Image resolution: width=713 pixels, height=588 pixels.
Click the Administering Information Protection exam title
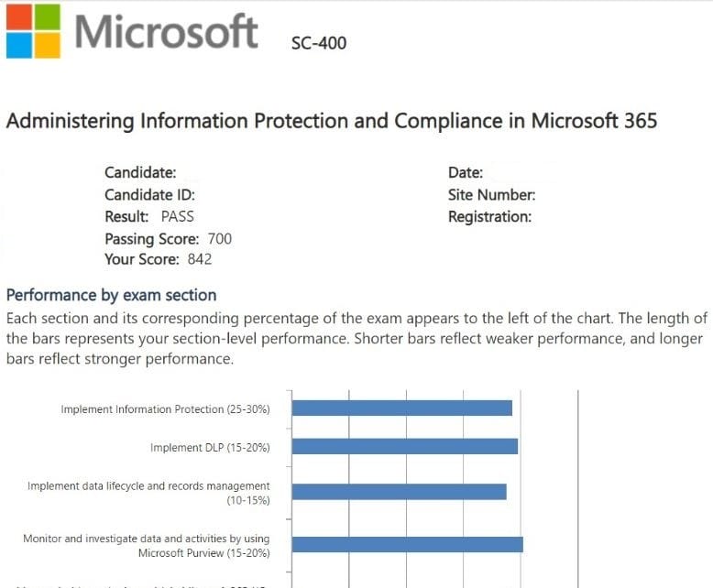pyautogui.click(x=332, y=120)
